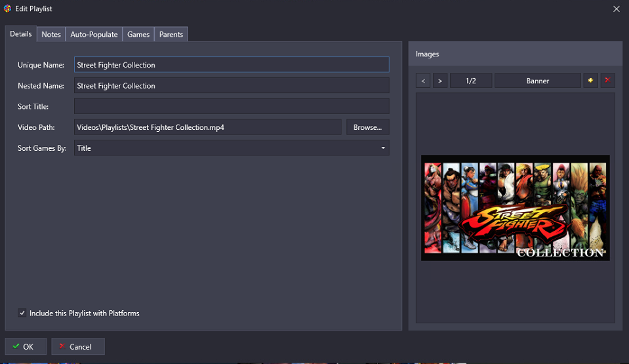This screenshot has width=629, height=364.
Task: Open the Sort Games By dropdown
Action: tap(232, 148)
